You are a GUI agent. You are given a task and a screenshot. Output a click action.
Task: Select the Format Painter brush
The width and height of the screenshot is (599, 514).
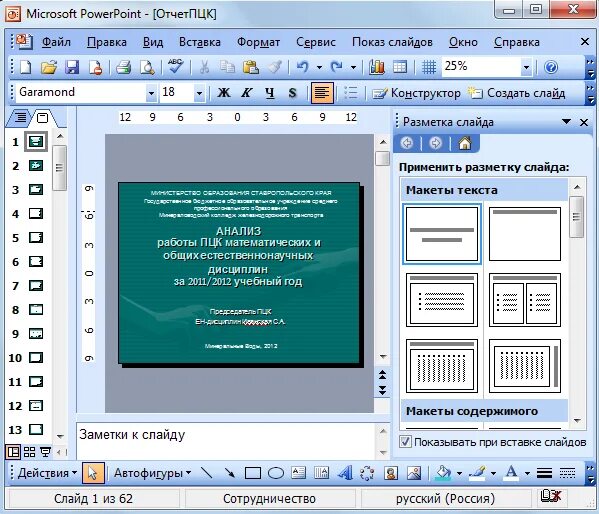(275, 67)
